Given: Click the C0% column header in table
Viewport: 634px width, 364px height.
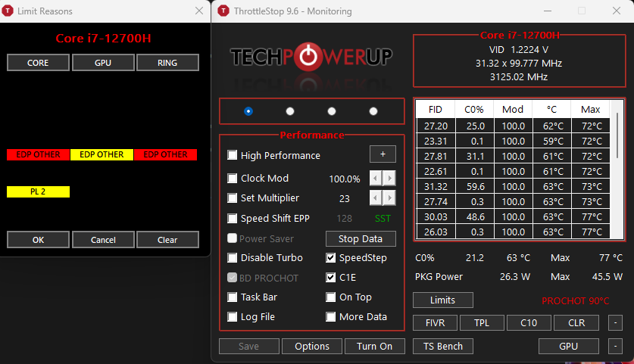Looking at the screenshot, I should 474,110.
